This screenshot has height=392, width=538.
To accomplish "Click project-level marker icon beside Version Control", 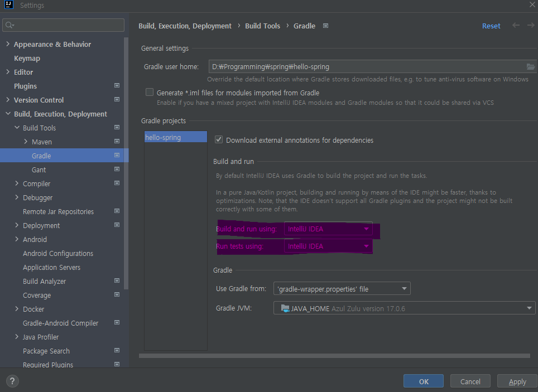I will (117, 99).
